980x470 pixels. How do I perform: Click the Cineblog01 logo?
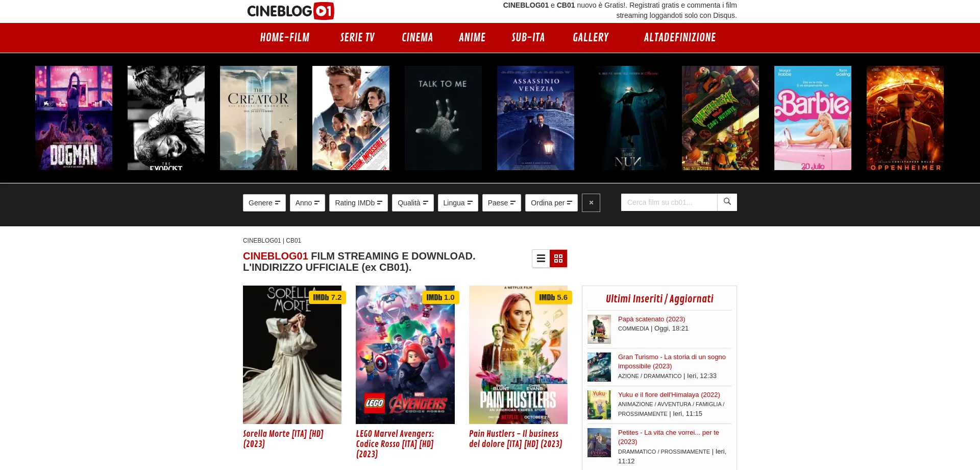tap(290, 11)
